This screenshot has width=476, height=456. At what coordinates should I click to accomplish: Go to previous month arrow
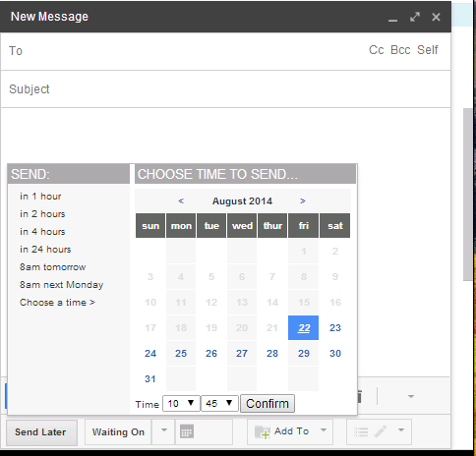(x=181, y=200)
